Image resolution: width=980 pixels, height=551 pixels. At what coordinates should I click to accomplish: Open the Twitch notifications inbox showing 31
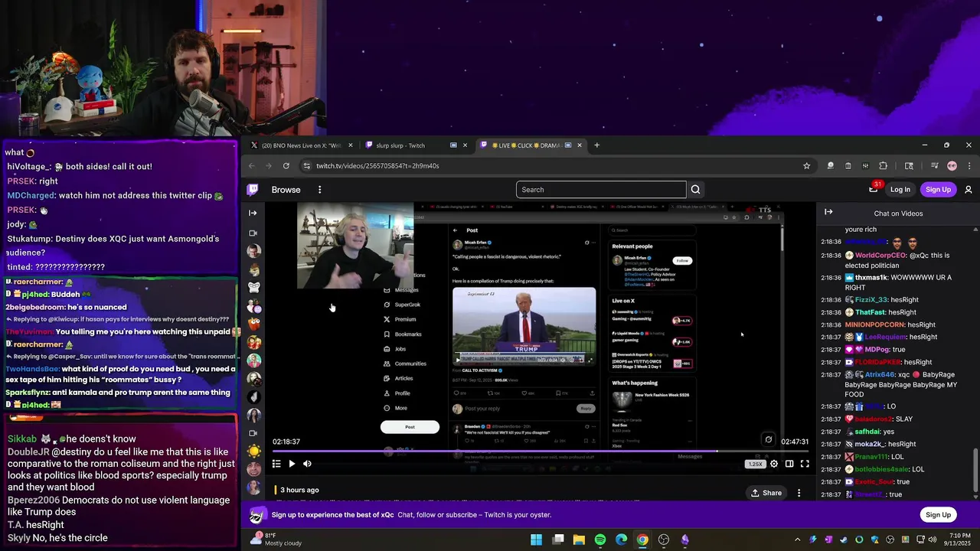pos(874,189)
